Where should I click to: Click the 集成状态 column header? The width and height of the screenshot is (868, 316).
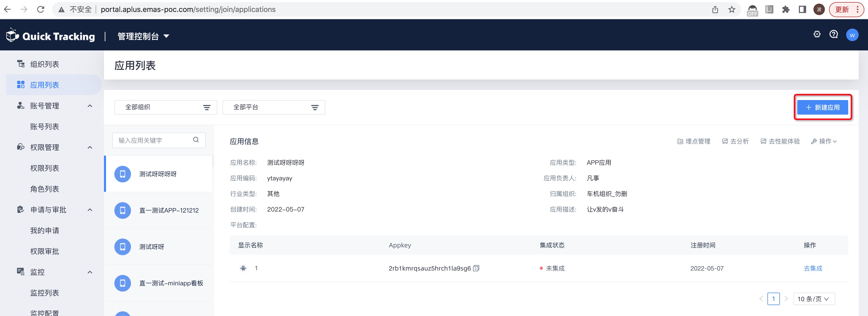[x=552, y=245]
